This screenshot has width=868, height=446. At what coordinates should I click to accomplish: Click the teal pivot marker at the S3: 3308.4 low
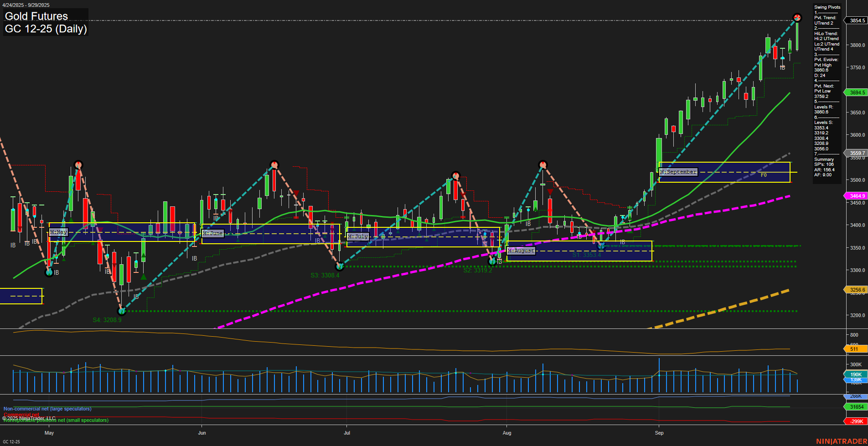pos(340,266)
